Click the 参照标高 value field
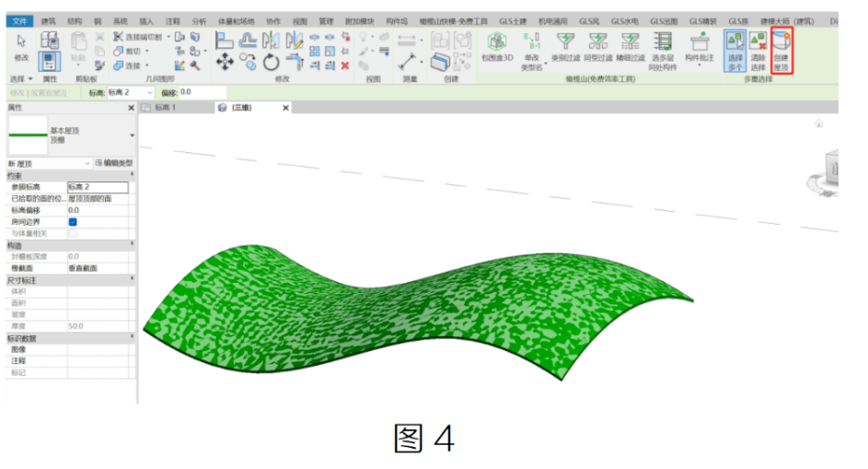Image resolution: width=868 pixels, height=469 pixels. click(98, 187)
